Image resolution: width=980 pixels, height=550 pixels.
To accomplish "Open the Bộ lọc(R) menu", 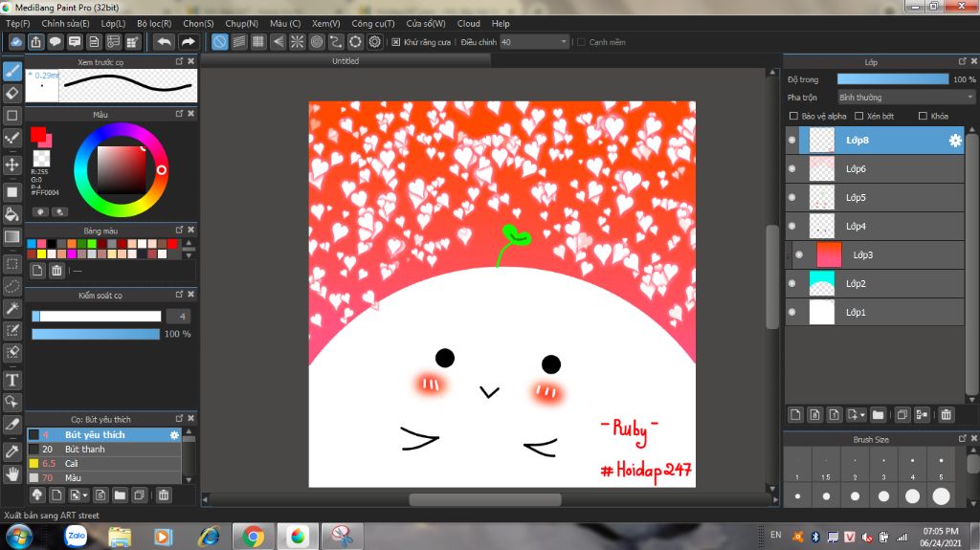I will 154,23.
